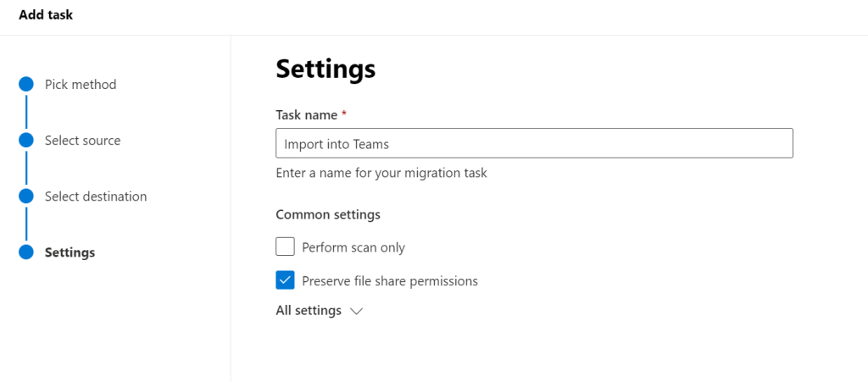The image size is (868, 382).
Task: Click into the Task name text field
Action: 534,144
